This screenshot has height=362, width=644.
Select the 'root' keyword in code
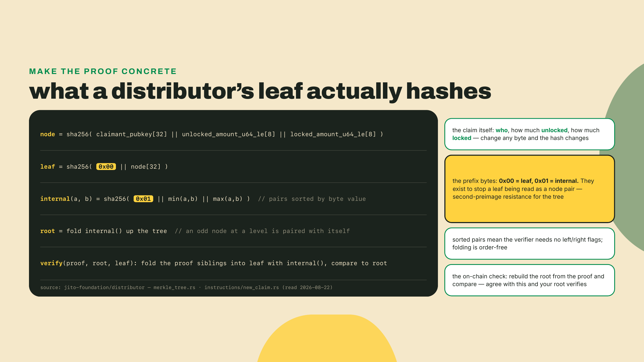pyautogui.click(x=47, y=231)
